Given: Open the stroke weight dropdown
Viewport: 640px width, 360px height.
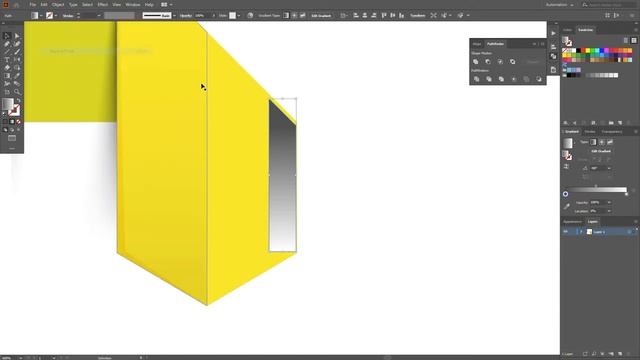Looking at the screenshot, I should point(99,16).
